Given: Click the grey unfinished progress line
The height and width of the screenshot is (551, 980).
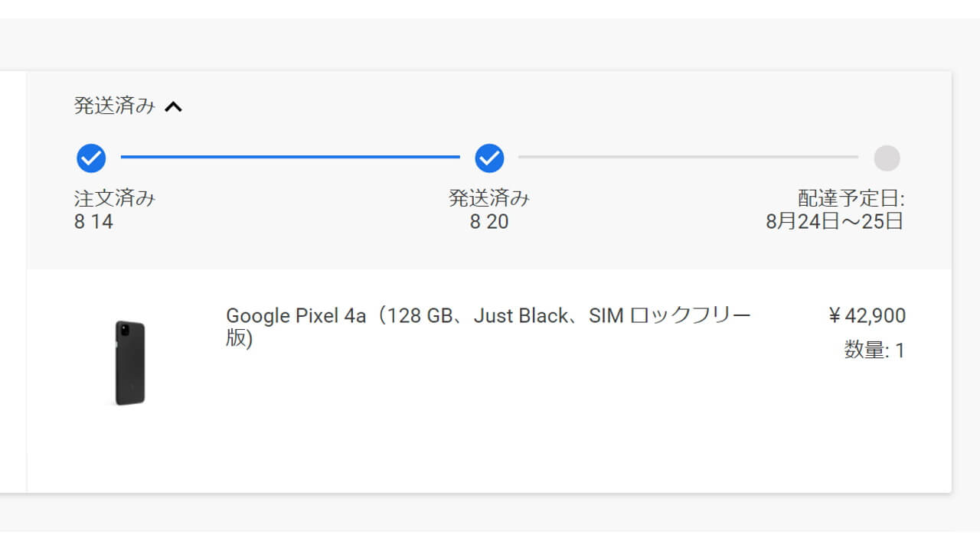Looking at the screenshot, I should (688, 157).
